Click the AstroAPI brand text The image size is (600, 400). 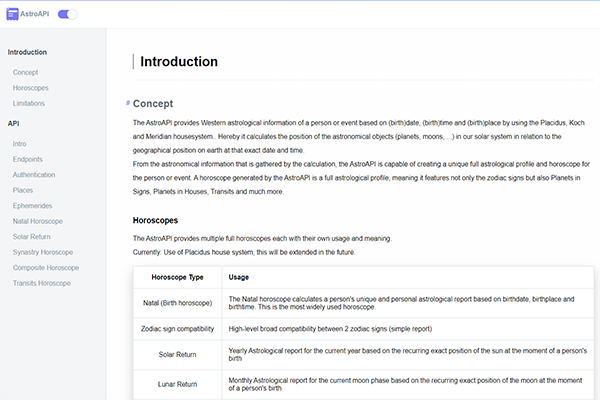pyautogui.click(x=35, y=14)
